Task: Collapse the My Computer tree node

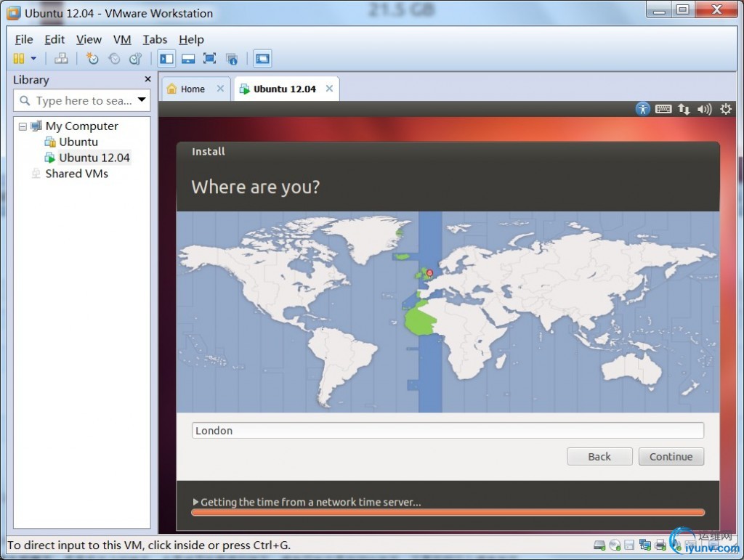Action: tap(23, 126)
